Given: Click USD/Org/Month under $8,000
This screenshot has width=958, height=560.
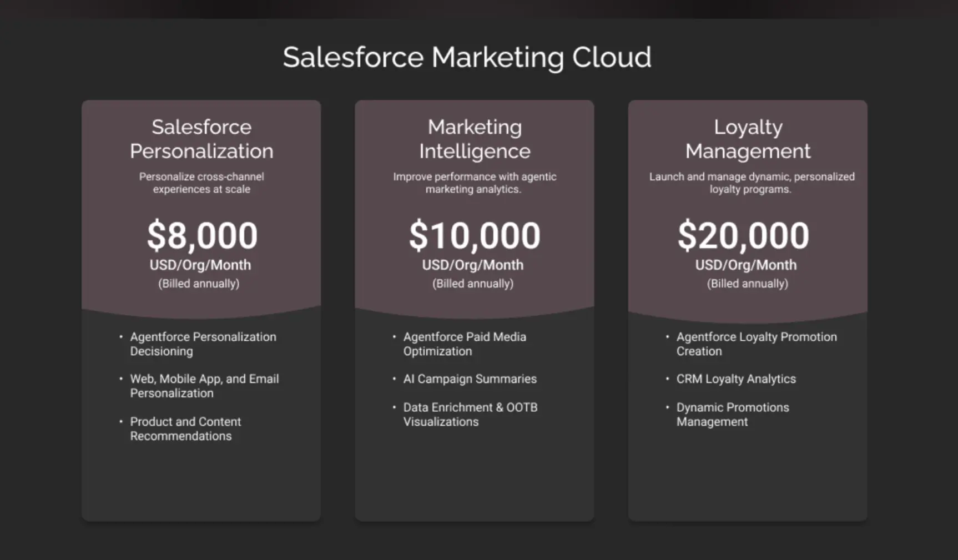Looking at the screenshot, I should [200, 265].
